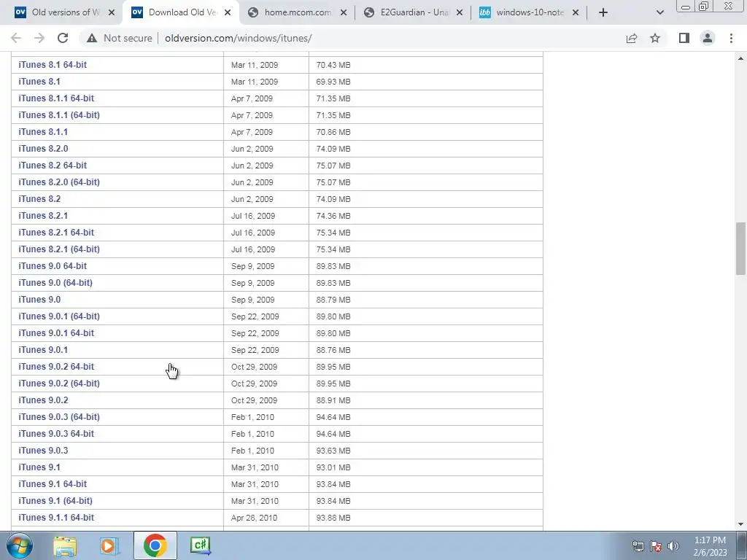Open network status tray icon
This screenshot has width=747, height=560.
click(638, 546)
